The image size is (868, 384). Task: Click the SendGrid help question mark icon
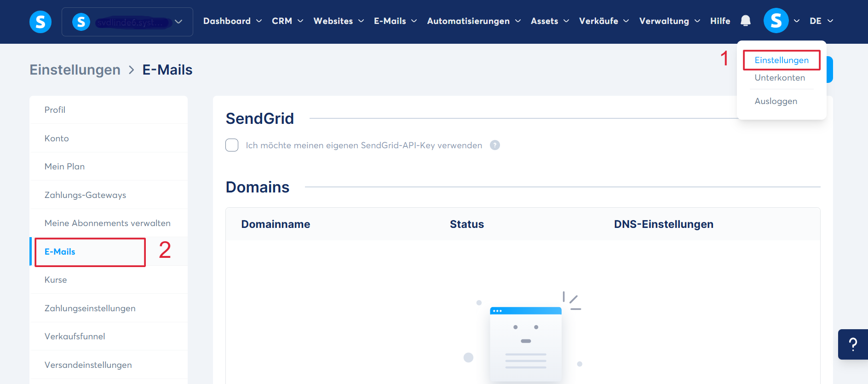click(x=495, y=145)
